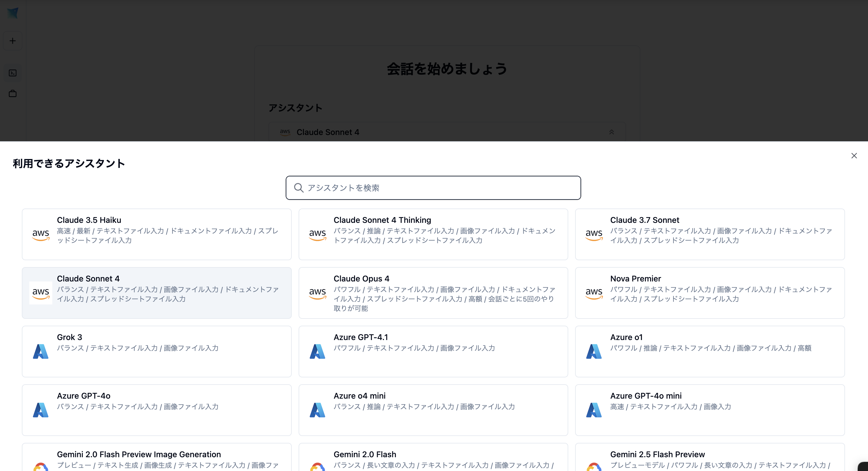Screen dimensions: 868x471
Task: Click the search magnifier icon
Action: click(299, 188)
